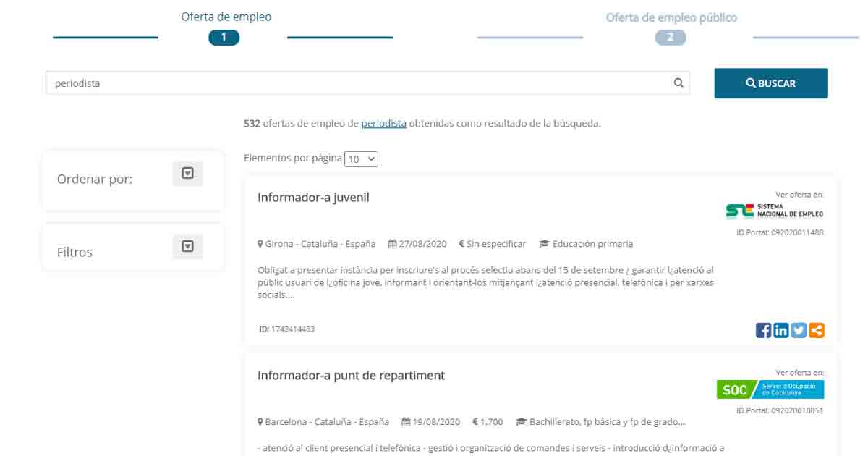Switch to the Oferta de empleo público tab
This screenshot has width=868, height=456.
(x=671, y=17)
